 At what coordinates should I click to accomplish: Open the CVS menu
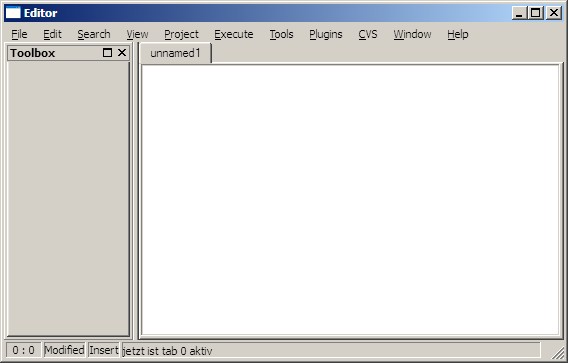(x=368, y=34)
